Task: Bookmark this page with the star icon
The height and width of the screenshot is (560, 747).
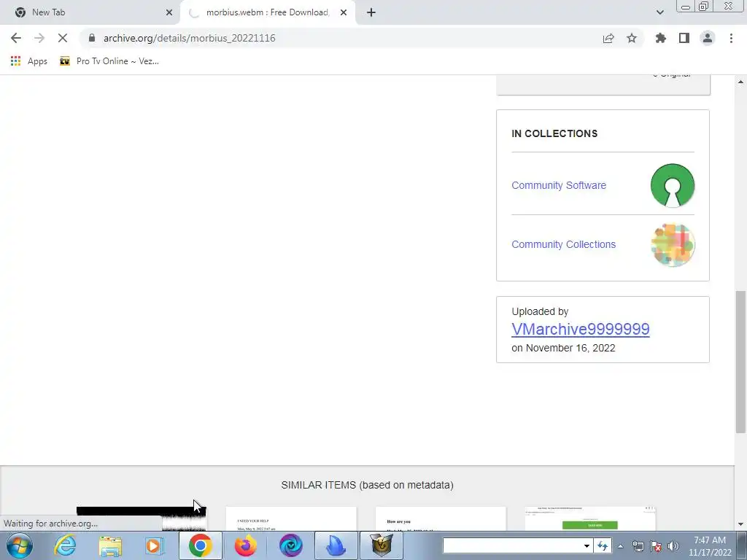Action: 632,38
